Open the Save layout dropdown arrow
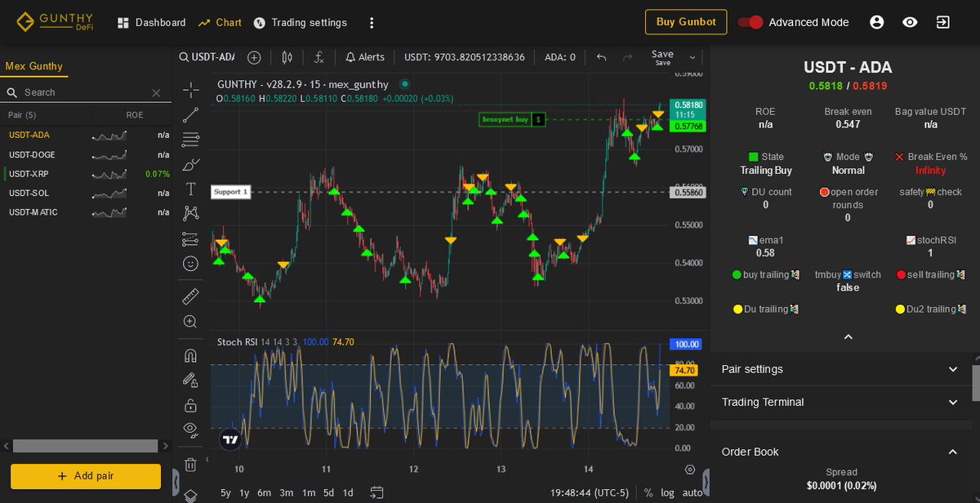Image resolution: width=980 pixels, height=503 pixels. [x=693, y=57]
